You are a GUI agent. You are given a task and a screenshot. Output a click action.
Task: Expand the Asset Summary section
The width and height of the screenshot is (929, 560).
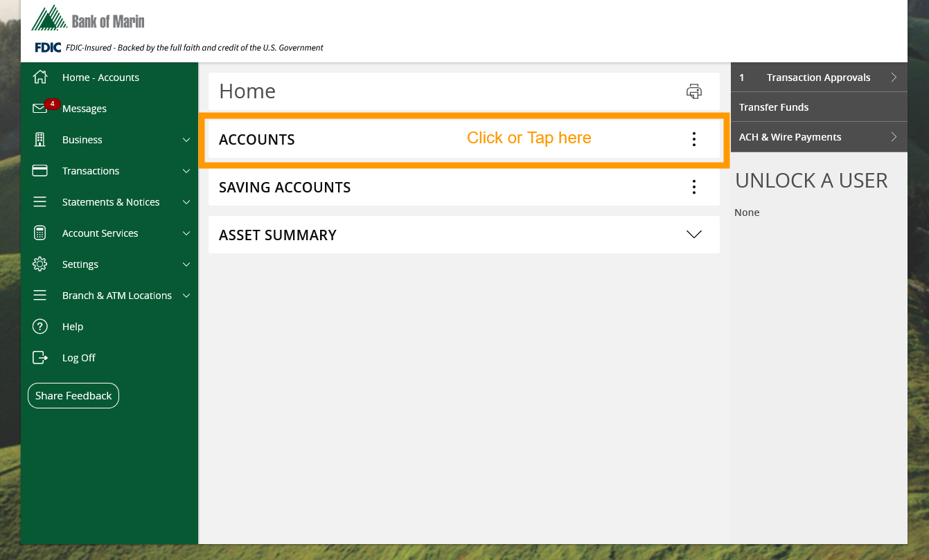tap(693, 235)
